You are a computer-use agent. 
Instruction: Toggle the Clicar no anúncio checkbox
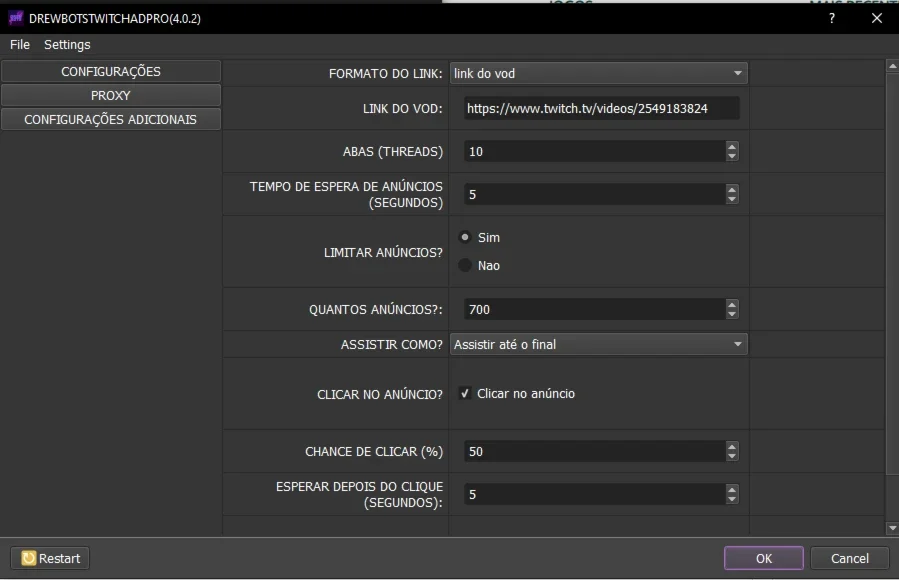[465, 394]
